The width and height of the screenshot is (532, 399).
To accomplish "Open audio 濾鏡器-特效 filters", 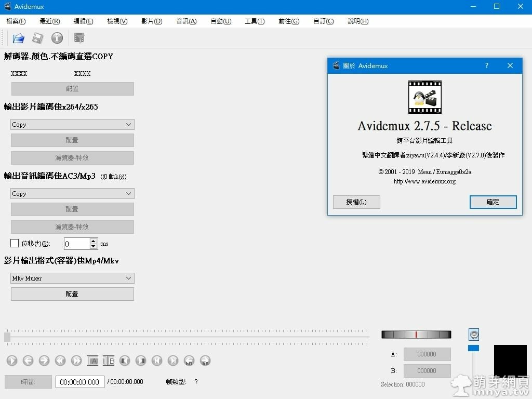I will [72, 227].
